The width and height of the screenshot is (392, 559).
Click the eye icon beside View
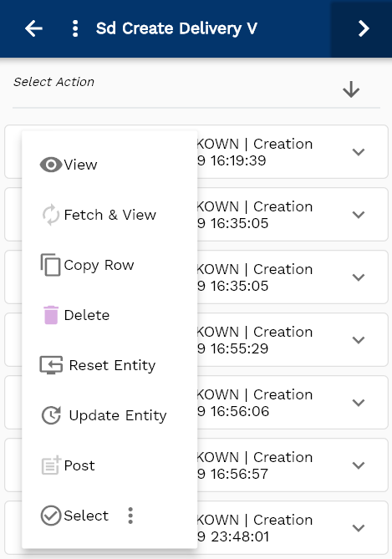tap(51, 165)
